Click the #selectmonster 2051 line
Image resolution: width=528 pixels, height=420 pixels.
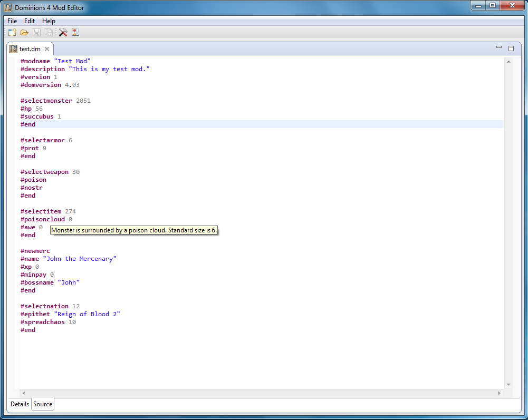[x=55, y=101]
